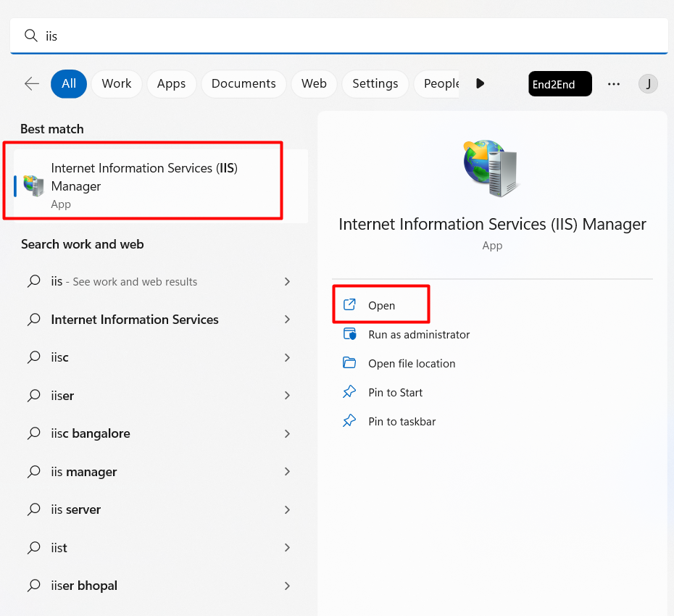Click the Pin to Start pin icon
Screen dimensions: 674x616
(x=349, y=391)
